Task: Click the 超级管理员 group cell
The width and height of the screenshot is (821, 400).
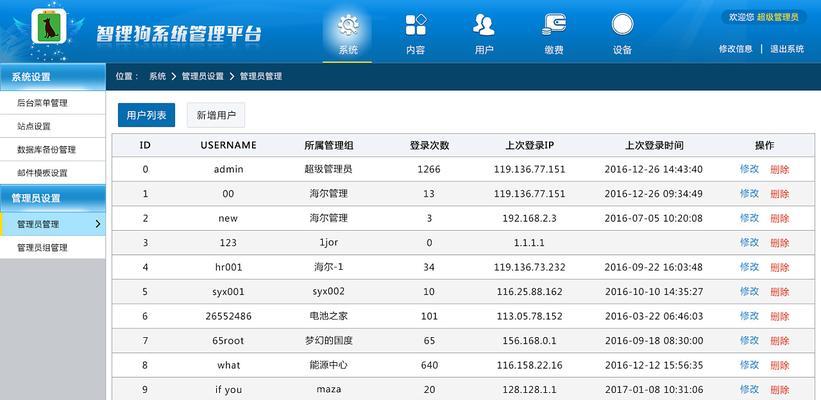Action: 328,169
